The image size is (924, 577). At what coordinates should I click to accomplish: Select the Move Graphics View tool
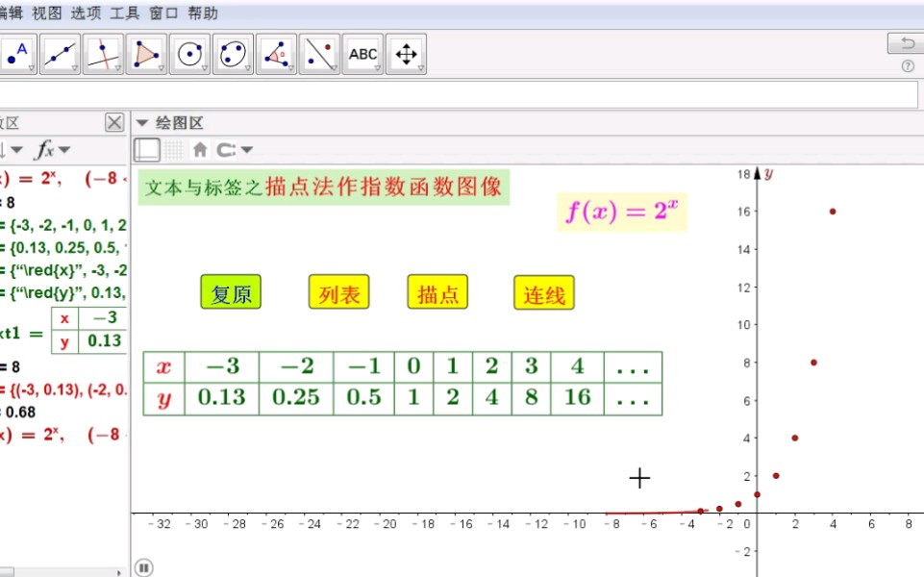pyautogui.click(x=406, y=54)
